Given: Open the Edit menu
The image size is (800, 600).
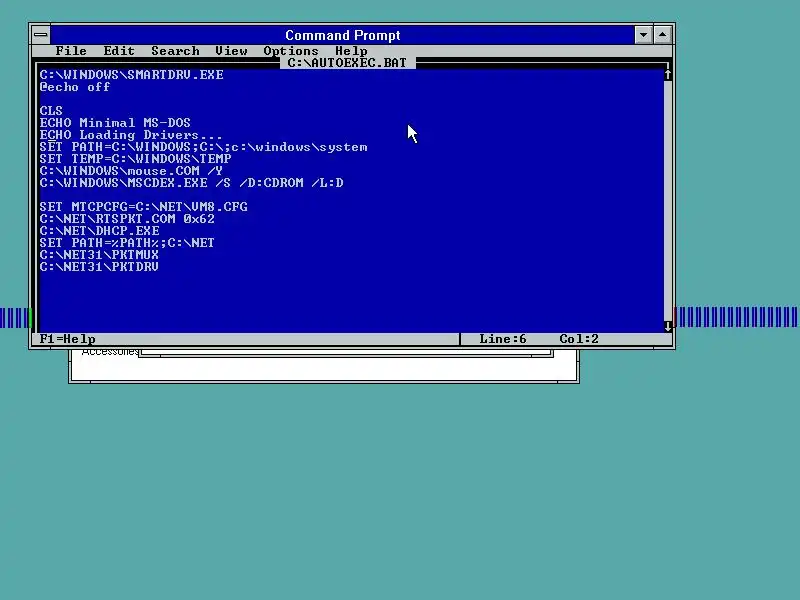Looking at the screenshot, I should click(x=119, y=51).
